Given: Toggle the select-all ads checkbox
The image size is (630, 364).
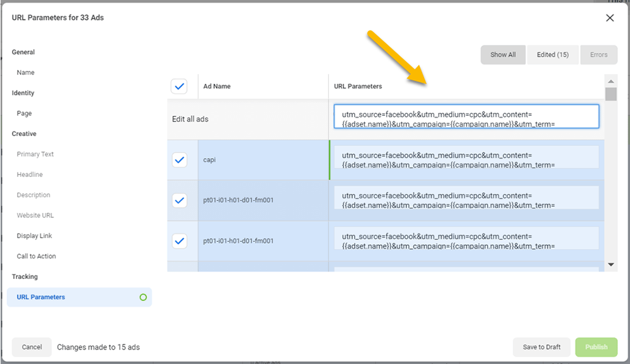Looking at the screenshot, I should [180, 87].
